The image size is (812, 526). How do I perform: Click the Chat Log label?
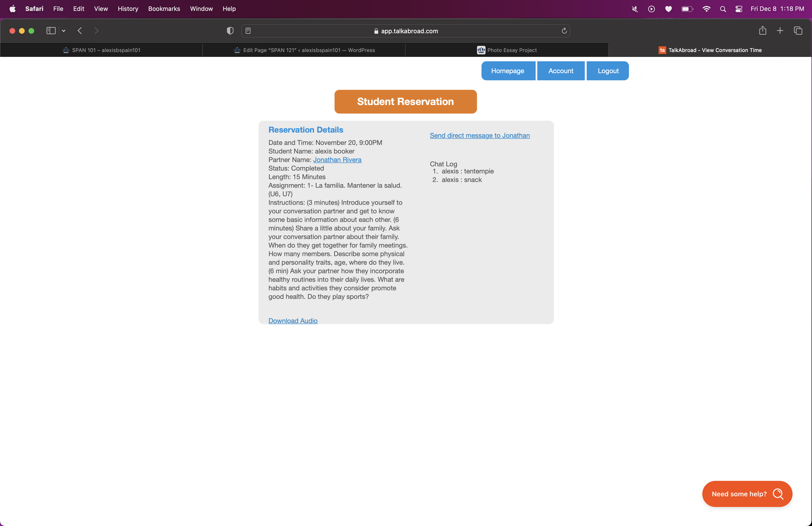tap(443, 164)
